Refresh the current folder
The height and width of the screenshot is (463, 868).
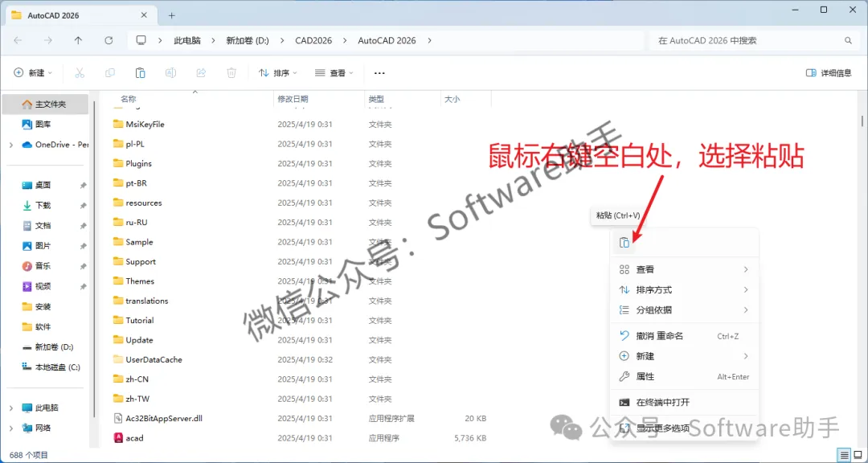[x=108, y=40]
